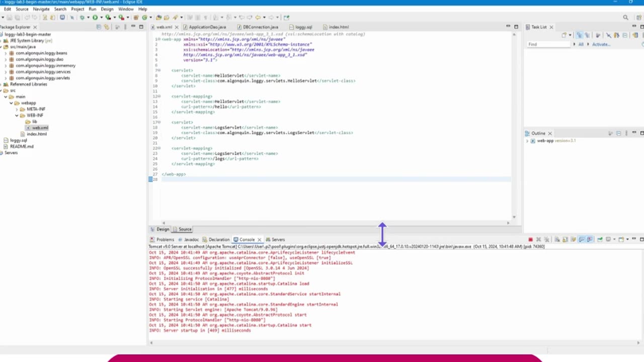Click the Debug bug icon in toolbar

[x=82, y=18]
